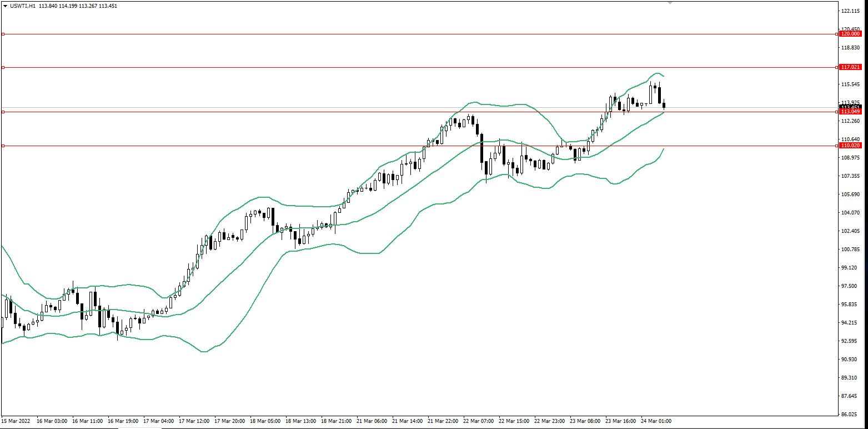Click the 21 Mar 22:00 time label
The image size is (868, 429).
(x=443, y=421)
